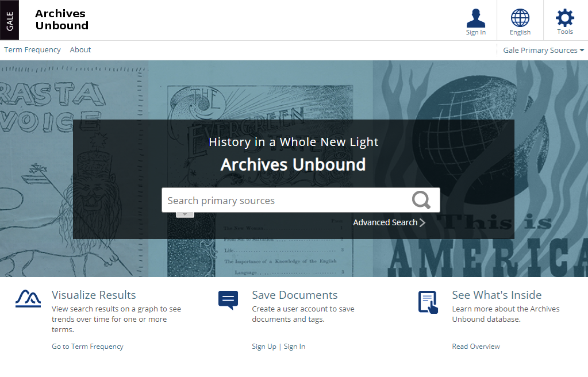Open the About menu item
588x377 pixels.
[80, 50]
